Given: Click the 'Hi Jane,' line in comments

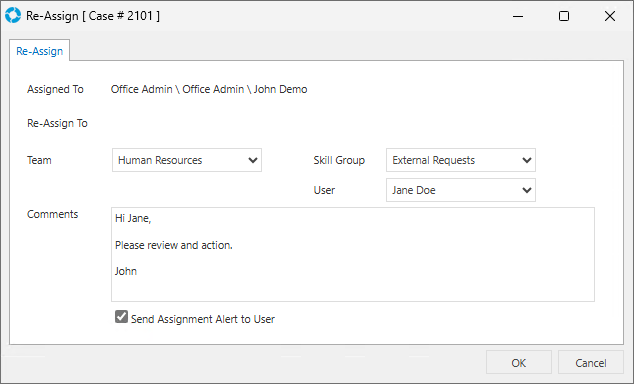Looking at the screenshot, I should tap(133, 219).
